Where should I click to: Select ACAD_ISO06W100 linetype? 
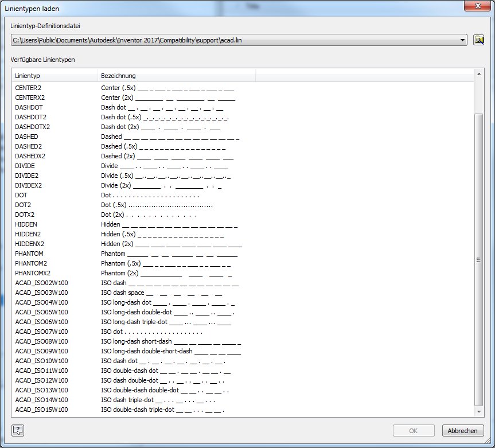[41, 322]
